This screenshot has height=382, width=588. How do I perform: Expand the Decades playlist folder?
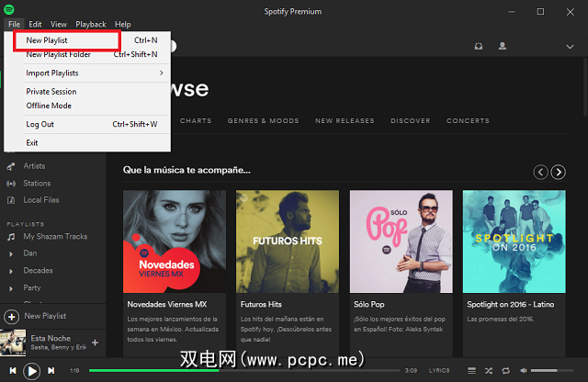(11, 271)
